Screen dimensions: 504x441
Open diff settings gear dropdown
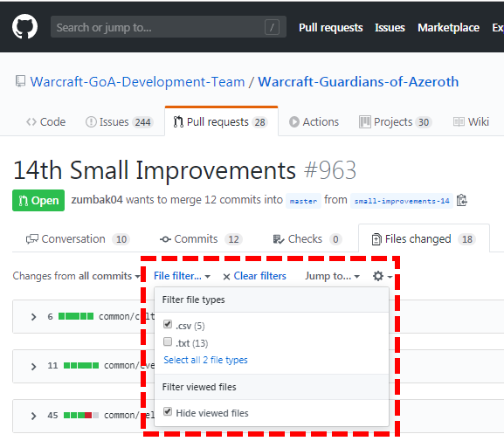tap(383, 276)
